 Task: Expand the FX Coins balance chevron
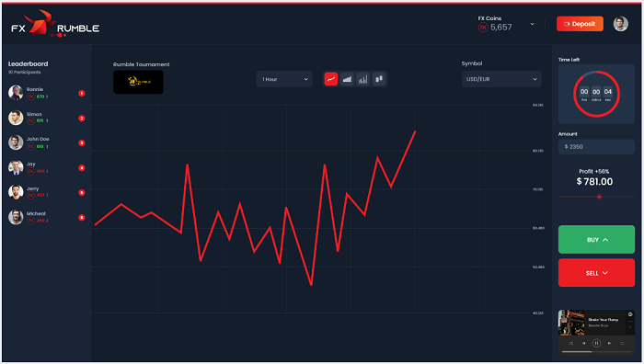click(x=533, y=24)
